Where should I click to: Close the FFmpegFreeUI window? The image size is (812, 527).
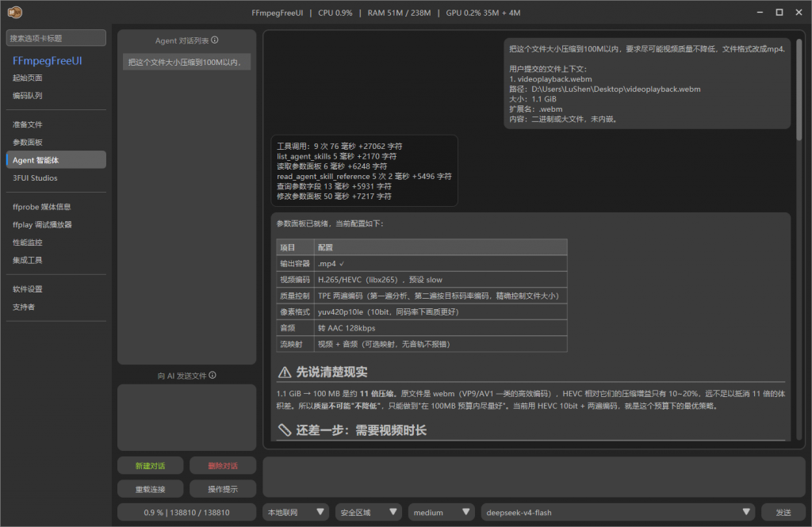pyautogui.click(x=799, y=12)
